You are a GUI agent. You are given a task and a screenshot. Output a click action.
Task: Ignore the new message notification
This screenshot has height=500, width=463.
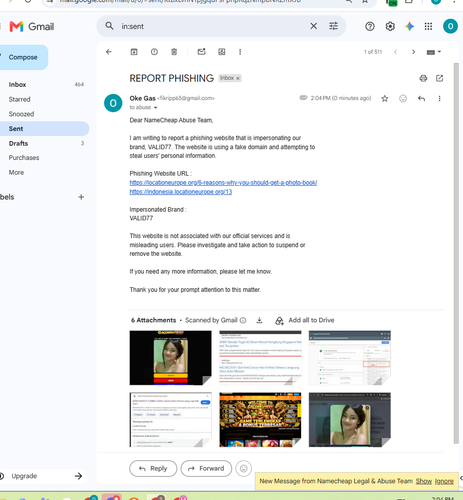point(444,481)
